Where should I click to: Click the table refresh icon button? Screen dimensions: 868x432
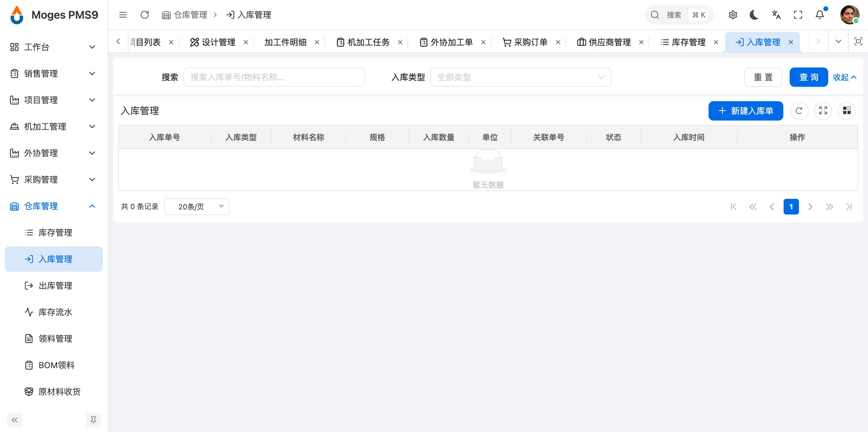[x=799, y=111]
